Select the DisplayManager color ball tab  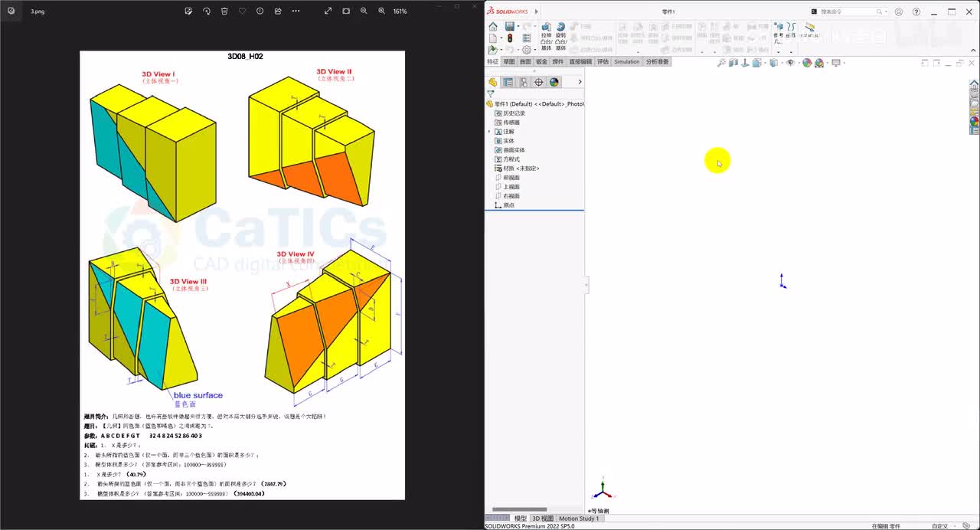[554, 82]
